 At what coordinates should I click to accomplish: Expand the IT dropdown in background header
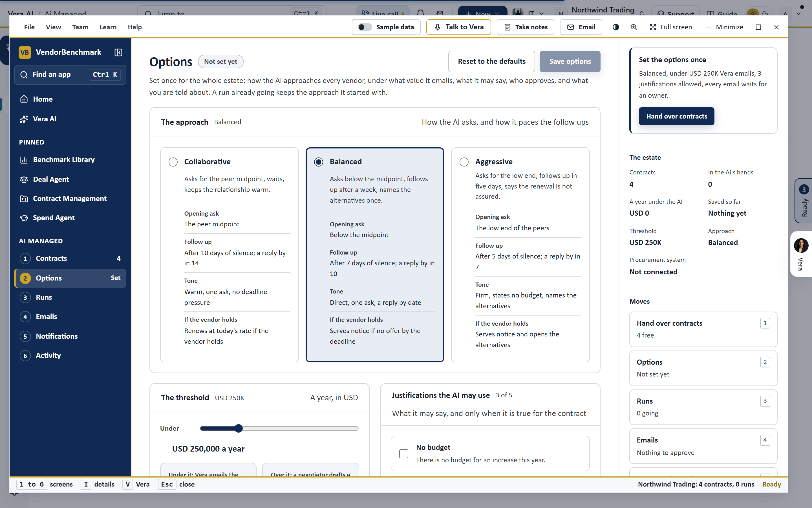(x=528, y=14)
